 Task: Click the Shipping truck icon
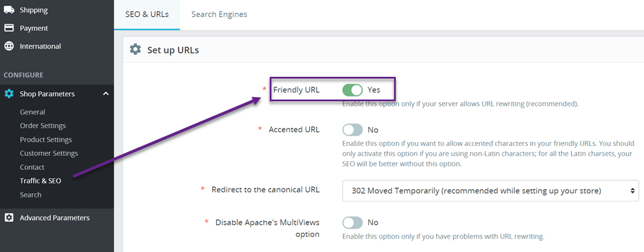(x=9, y=10)
